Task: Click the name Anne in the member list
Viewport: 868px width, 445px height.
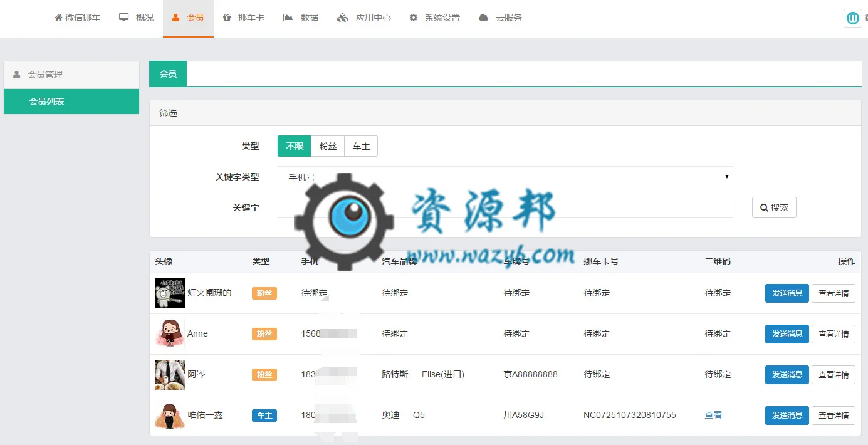Action: (197, 333)
